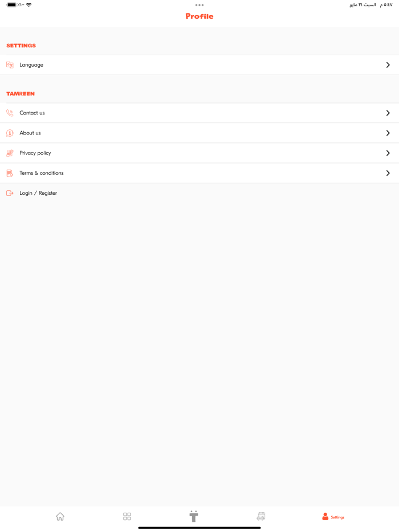Image resolution: width=399 pixels, height=532 pixels.
Task: Tap the three-dot indicator at top
Action: click(x=199, y=5)
